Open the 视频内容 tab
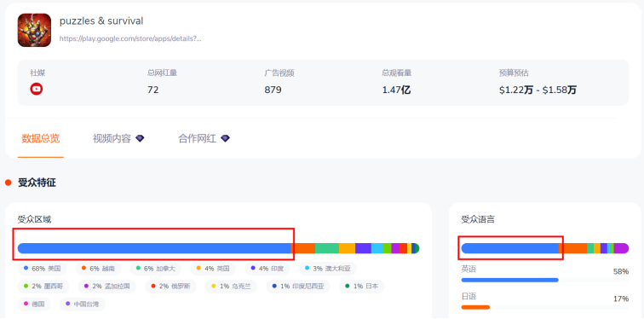The image size is (644, 319). 112,138
